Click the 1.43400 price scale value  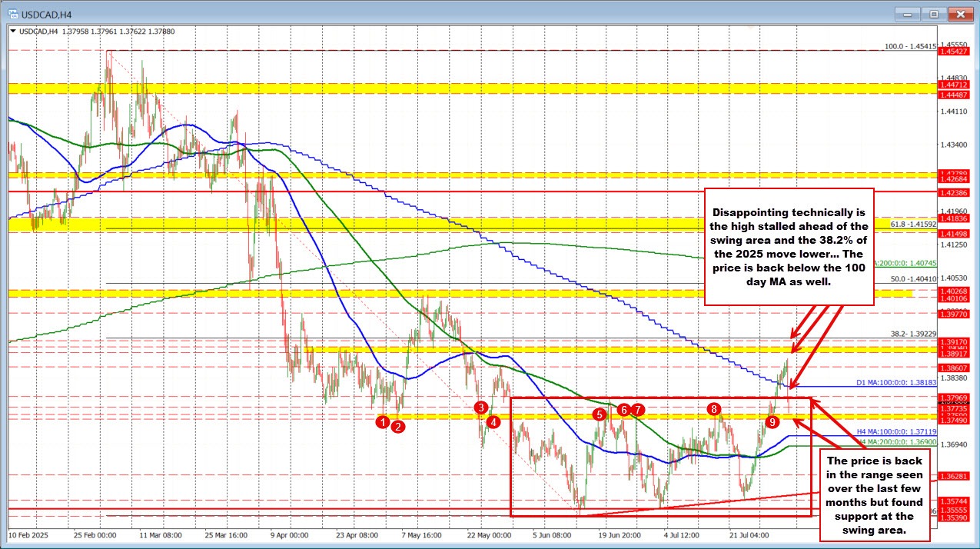pyautogui.click(x=955, y=145)
